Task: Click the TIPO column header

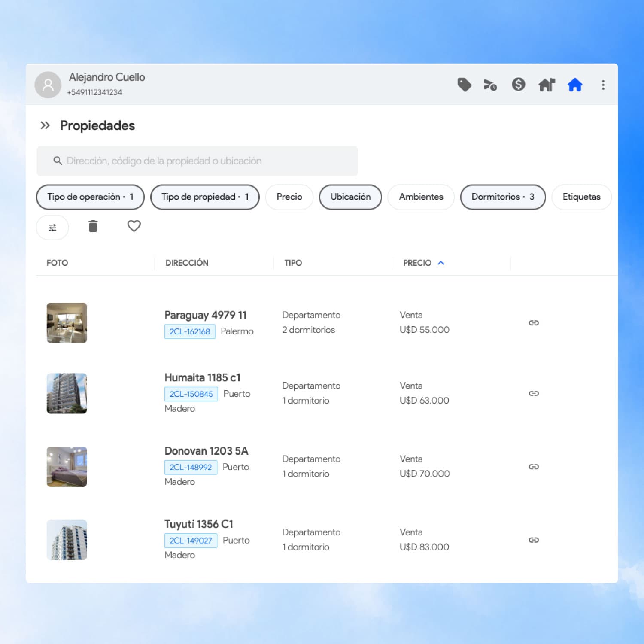Action: [293, 263]
